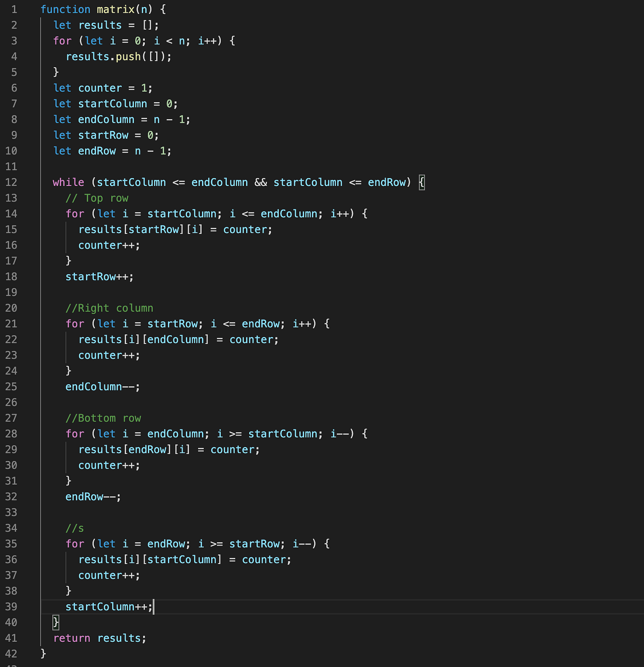Image resolution: width=644 pixels, height=667 pixels.
Task: Click the comment //Right column
Action: [109, 307]
